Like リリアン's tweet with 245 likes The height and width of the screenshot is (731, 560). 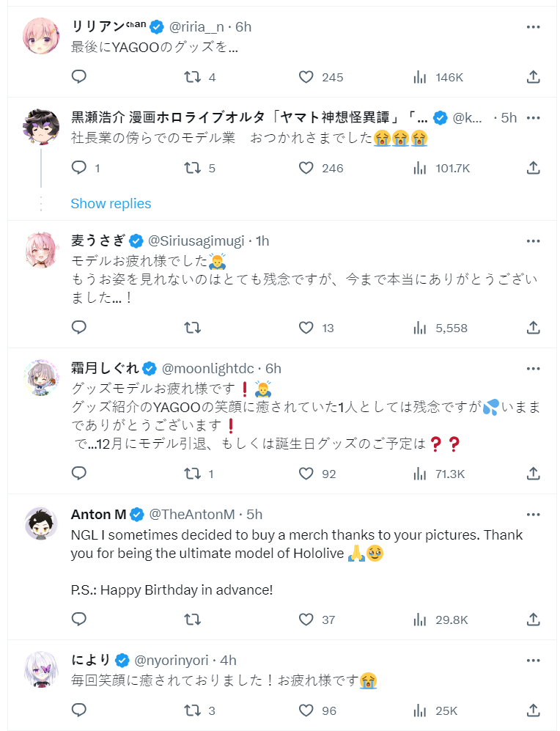tap(306, 77)
